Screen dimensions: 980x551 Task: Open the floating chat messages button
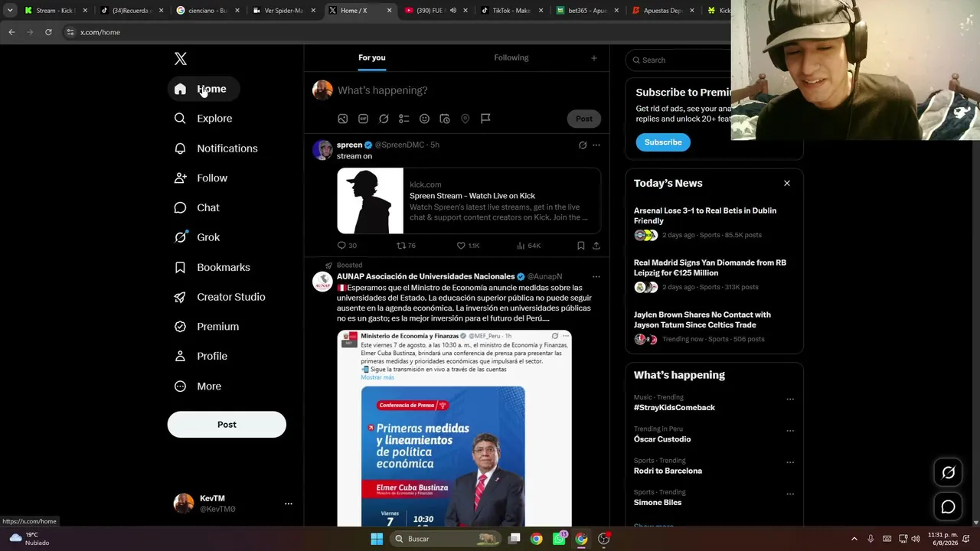pos(948,507)
